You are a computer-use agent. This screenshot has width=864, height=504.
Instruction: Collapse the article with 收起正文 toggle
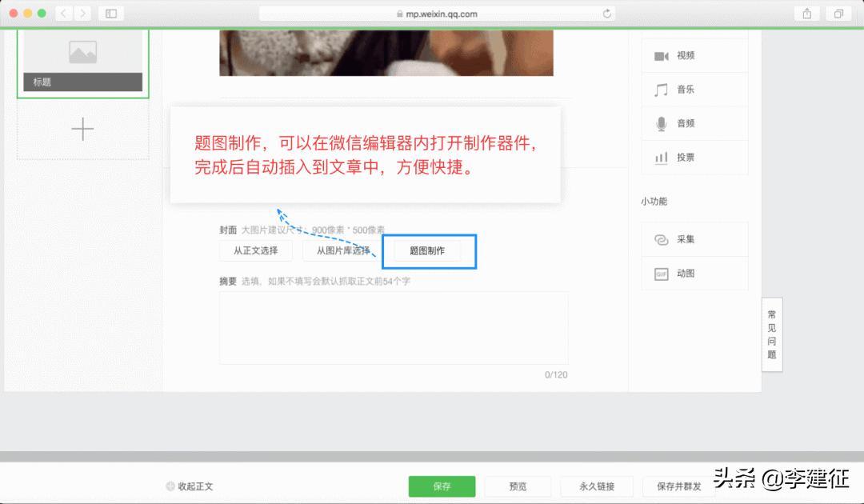point(190,486)
